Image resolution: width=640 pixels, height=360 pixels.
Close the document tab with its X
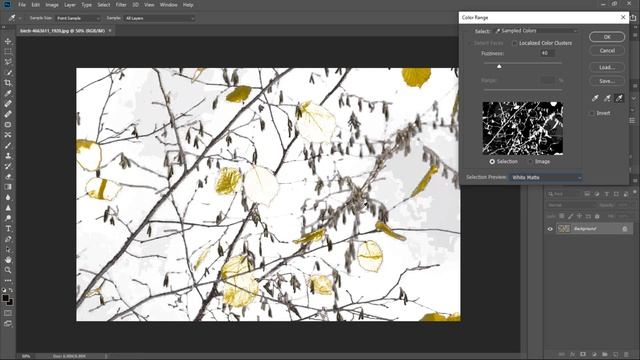point(110,31)
